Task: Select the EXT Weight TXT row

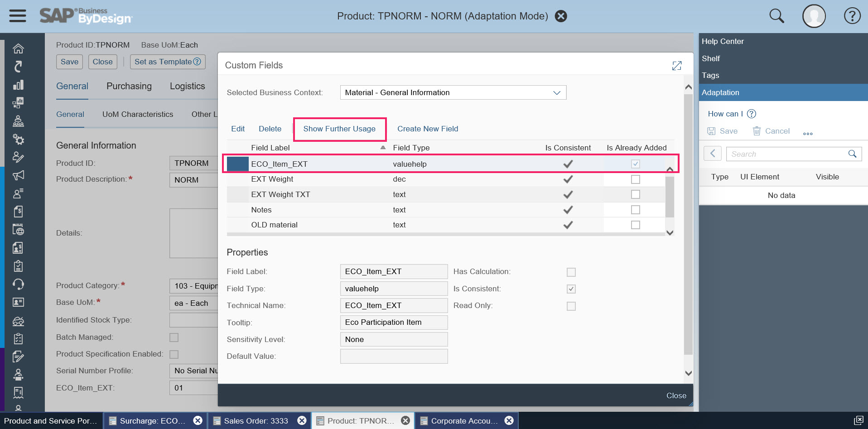Action: pyautogui.click(x=446, y=194)
